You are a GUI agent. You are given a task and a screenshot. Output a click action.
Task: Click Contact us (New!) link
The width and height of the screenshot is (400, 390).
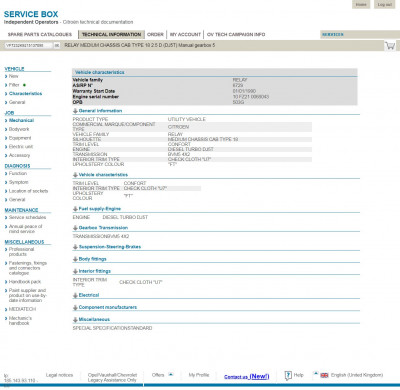click(x=247, y=377)
